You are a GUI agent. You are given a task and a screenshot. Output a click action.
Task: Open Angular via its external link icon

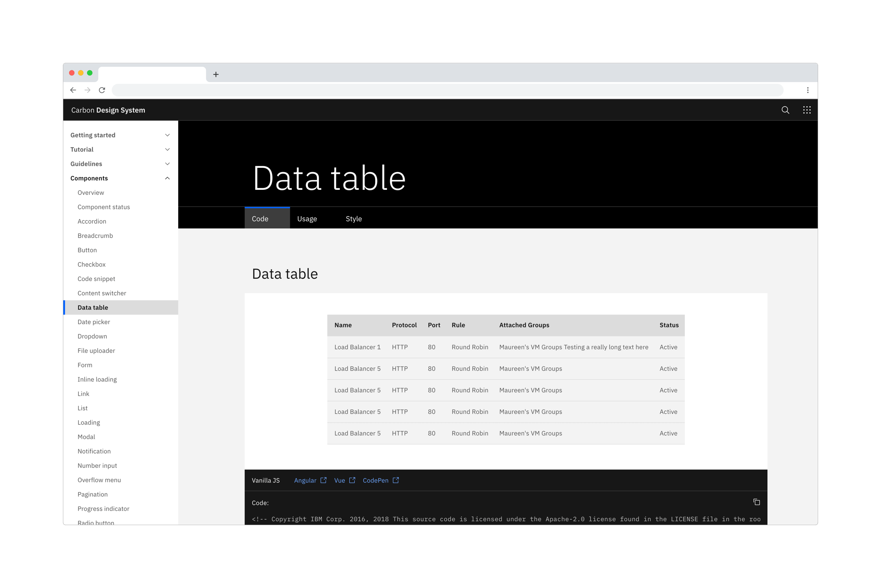[323, 480]
